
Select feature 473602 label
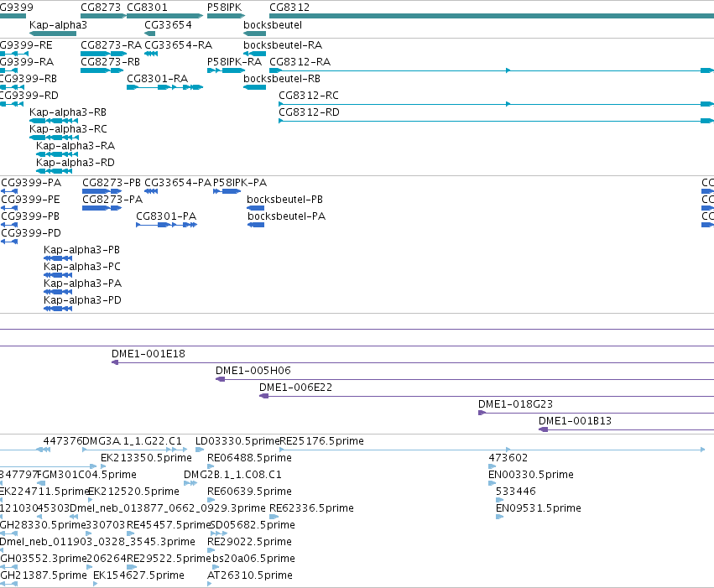click(x=508, y=458)
